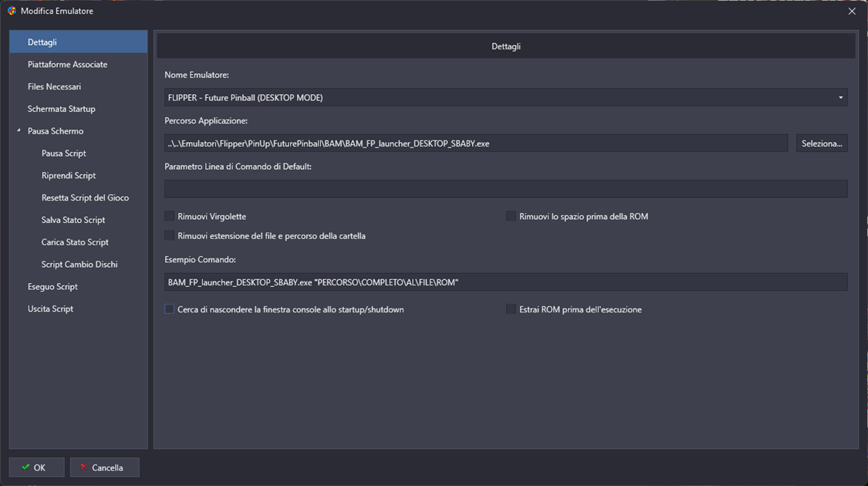Expand the Nome Emulatore dropdown arrow
868x486 pixels.
pyautogui.click(x=840, y=97)
